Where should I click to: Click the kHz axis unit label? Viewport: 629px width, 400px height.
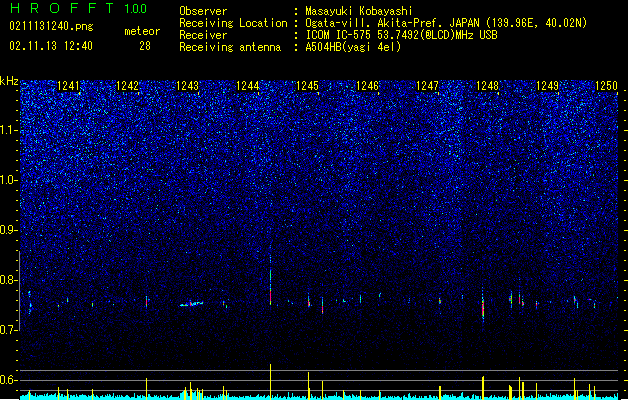pos(9,81)
